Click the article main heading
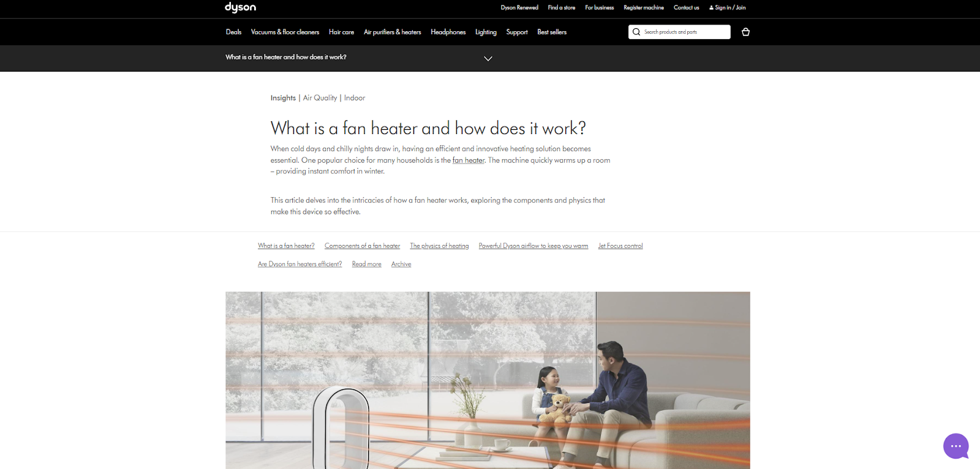The height and width of the screenshot is (469, 980). [x=428, y=128]
